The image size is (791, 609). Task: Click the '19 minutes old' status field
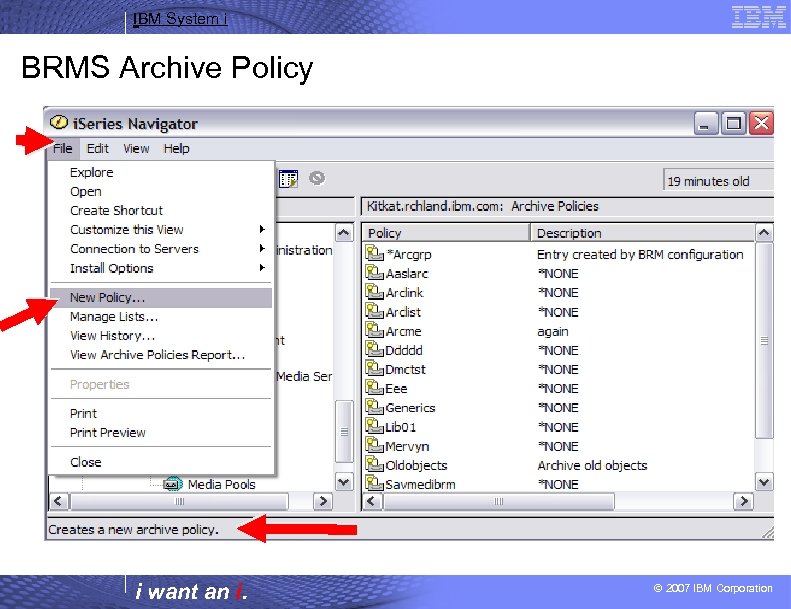[x=718, y=181]
